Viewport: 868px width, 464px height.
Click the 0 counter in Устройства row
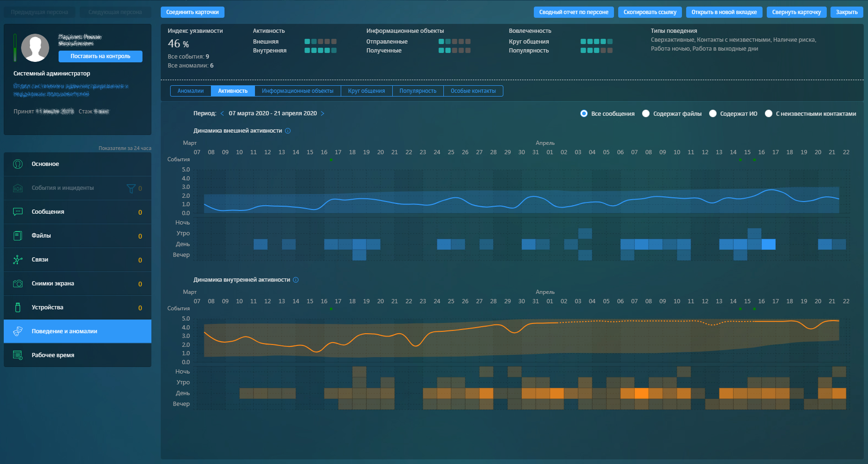140,308
